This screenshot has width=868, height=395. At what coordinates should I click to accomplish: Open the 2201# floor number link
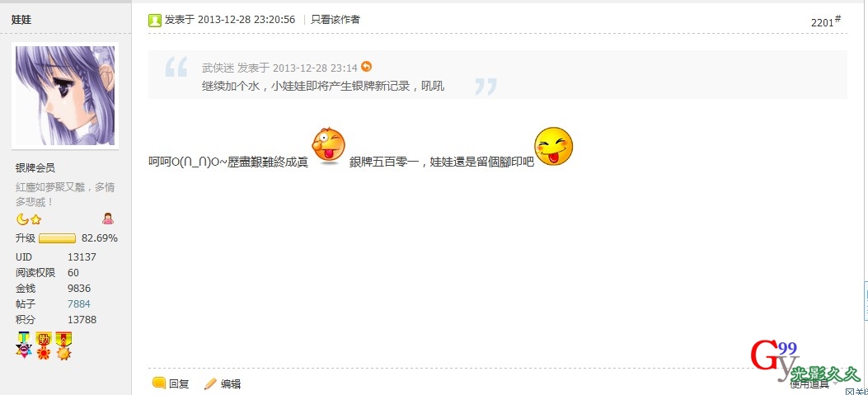826,21
